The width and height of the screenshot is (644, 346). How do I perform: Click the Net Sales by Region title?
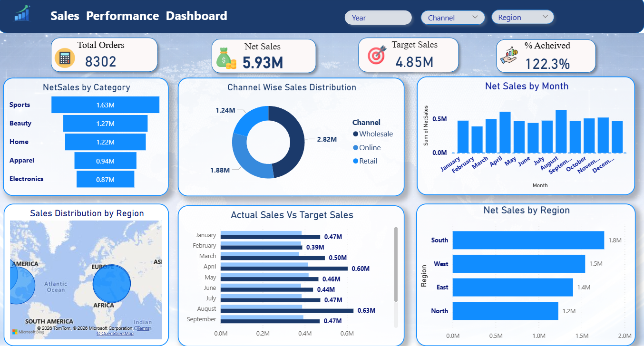point(527,210)
